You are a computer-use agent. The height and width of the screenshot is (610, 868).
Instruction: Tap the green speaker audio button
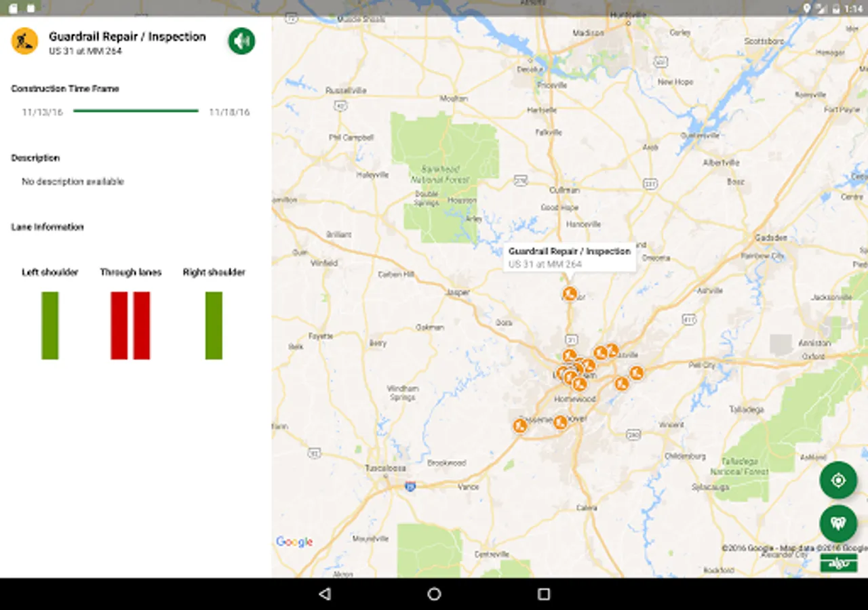[241, 41]
